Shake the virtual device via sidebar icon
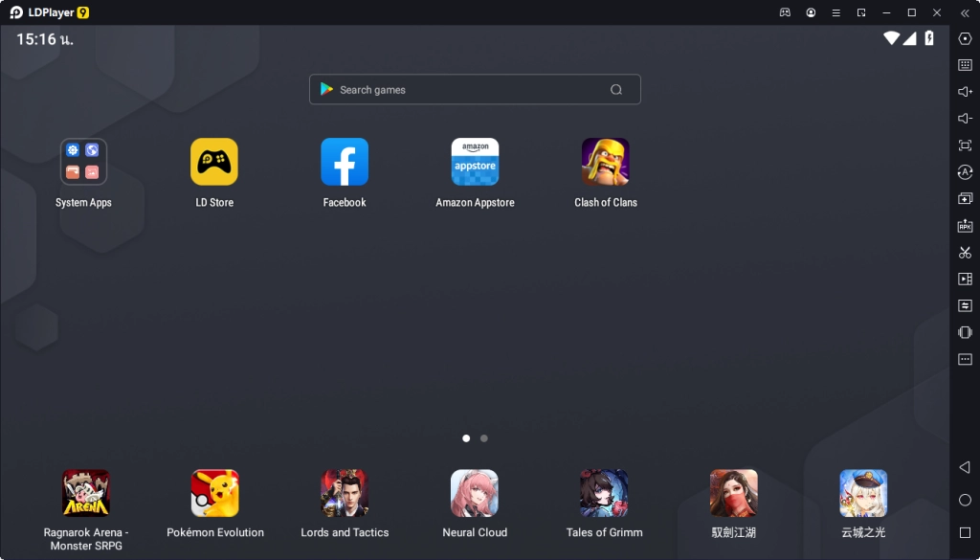 [965, 332]
